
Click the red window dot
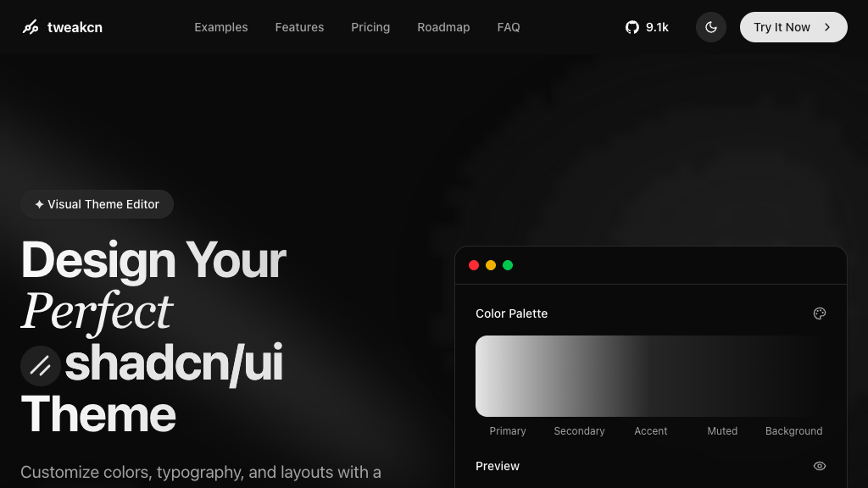point(474,265)
